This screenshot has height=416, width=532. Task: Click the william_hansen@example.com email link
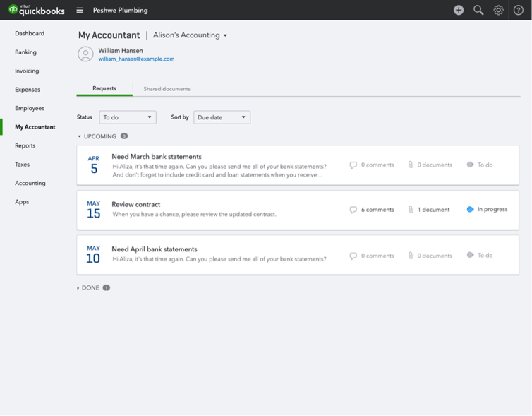pos(136,59)
